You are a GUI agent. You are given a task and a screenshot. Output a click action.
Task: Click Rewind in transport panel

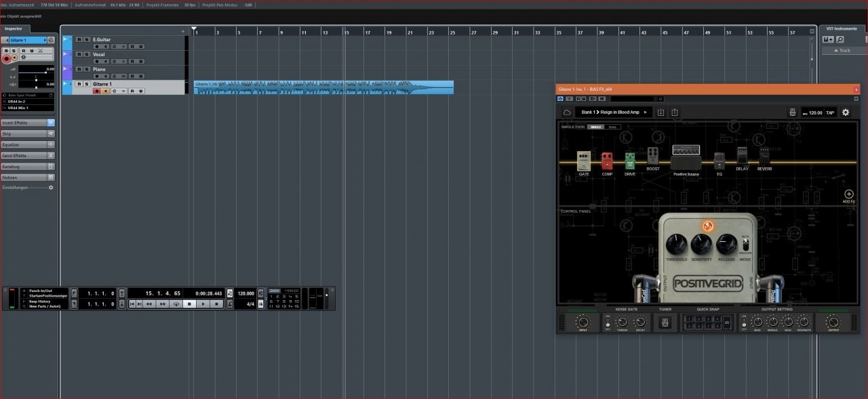pos(149,303)
